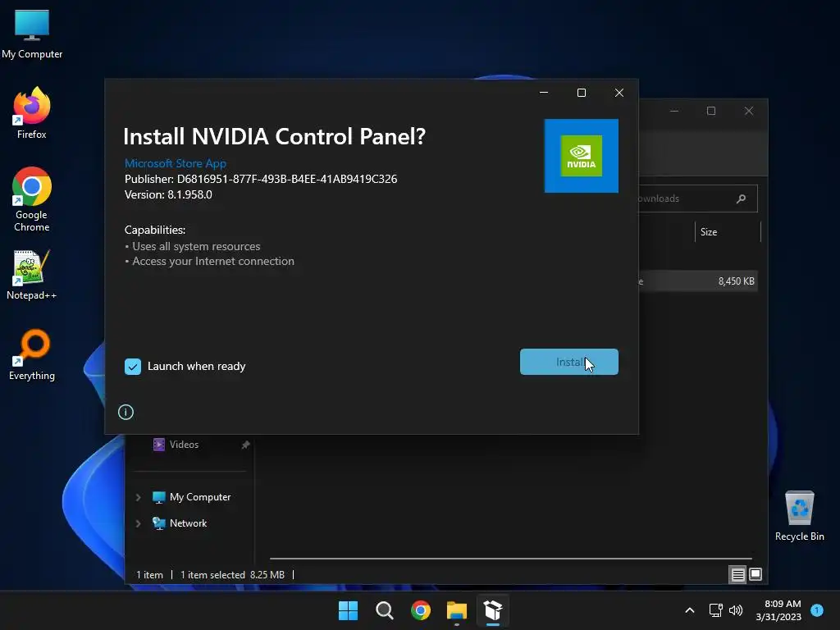Screen dimensions: 840x630
Task: Select Network in File Explorer sidebar
Action: point(188,523)
